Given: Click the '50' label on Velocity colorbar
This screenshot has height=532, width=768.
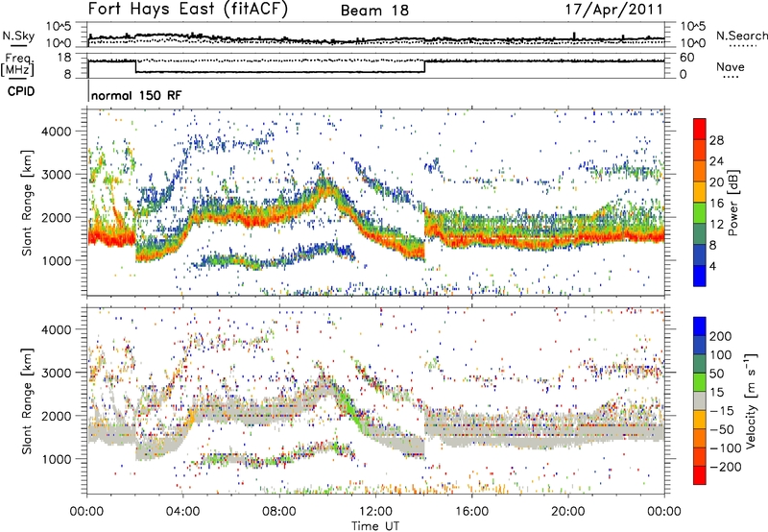Looking at the screenshot, I should click(x=716, y=374).
